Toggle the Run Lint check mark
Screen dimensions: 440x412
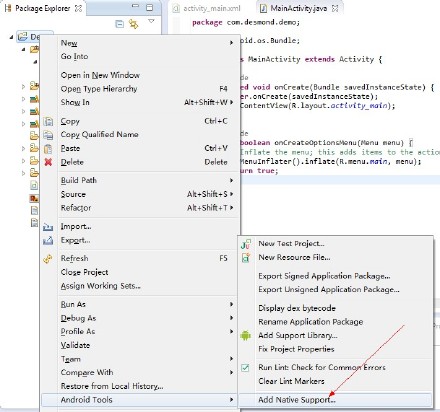[x=245, y=368]
